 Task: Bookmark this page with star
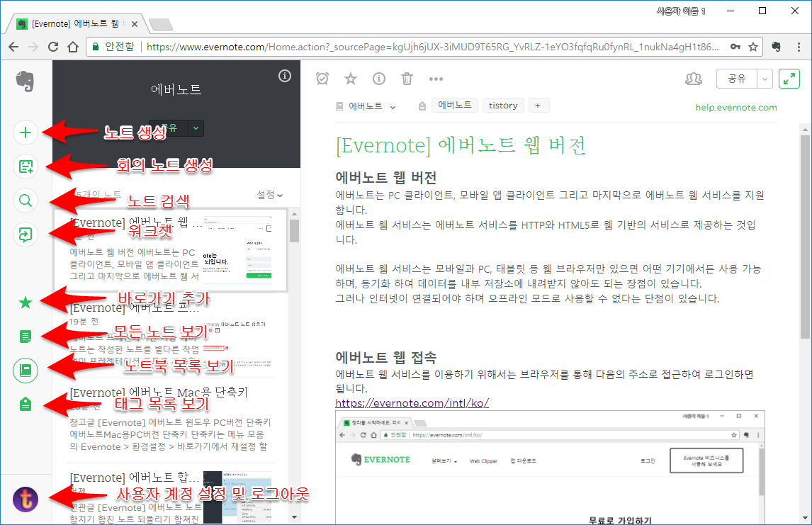[753, 47]
